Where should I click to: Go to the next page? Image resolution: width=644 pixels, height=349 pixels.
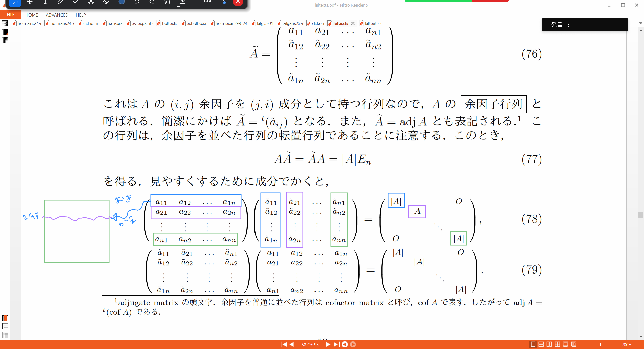pos(328,344)
